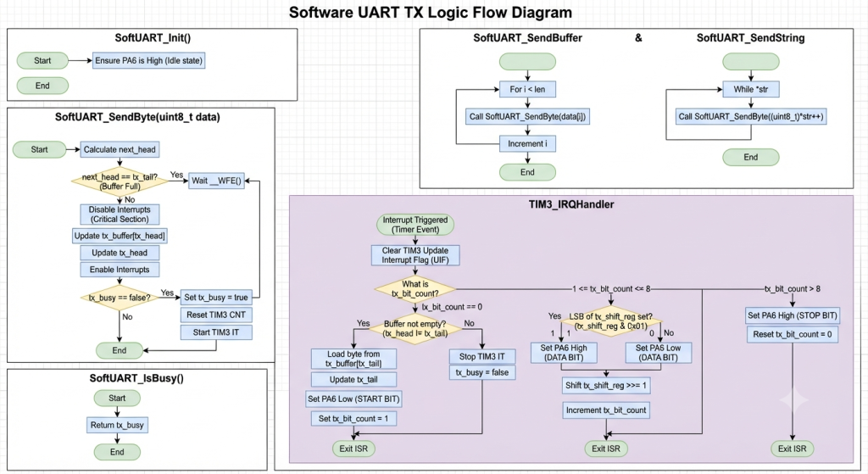This screenshot has height=474, width=868.
Task: Click the Exit ISR node below 'Increment tx_bit_count'
Action: (606, 449)
